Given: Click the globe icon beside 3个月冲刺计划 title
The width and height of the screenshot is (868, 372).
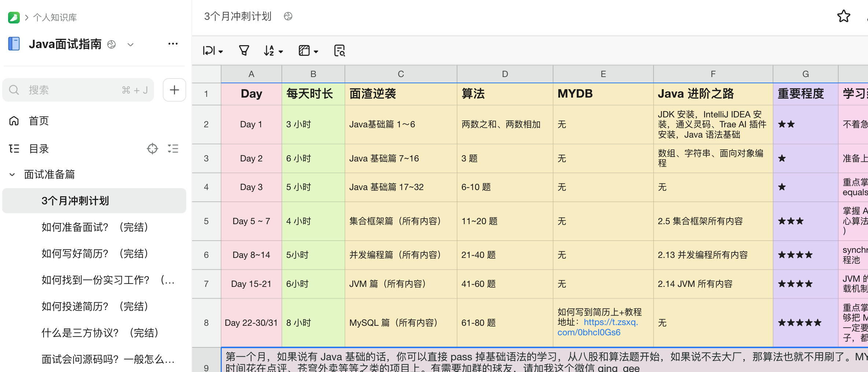Looking at the screenshot, I should 288,16.
